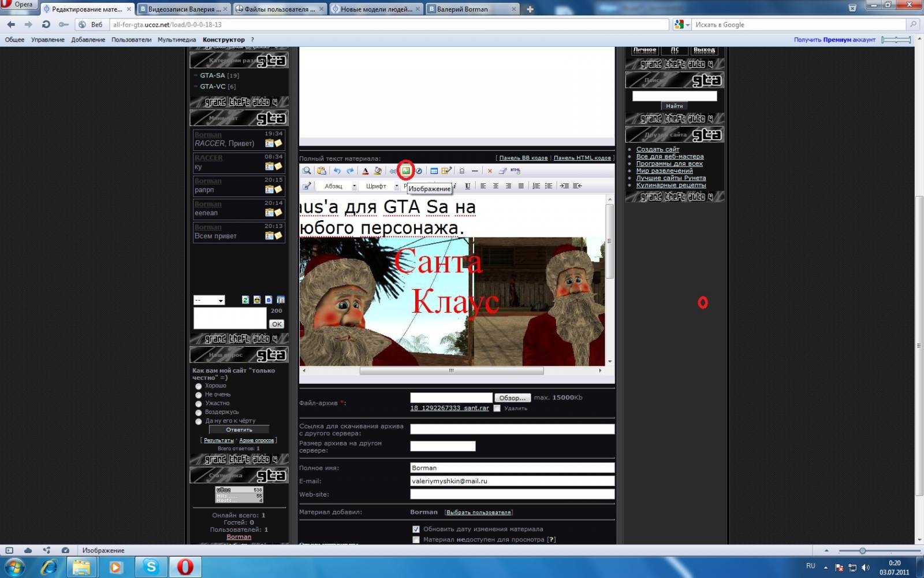The width and height of the screenshot is (924, 578).
Task: Click the 'Обзор...' browse file button
Action: click(x=512, y=398)
